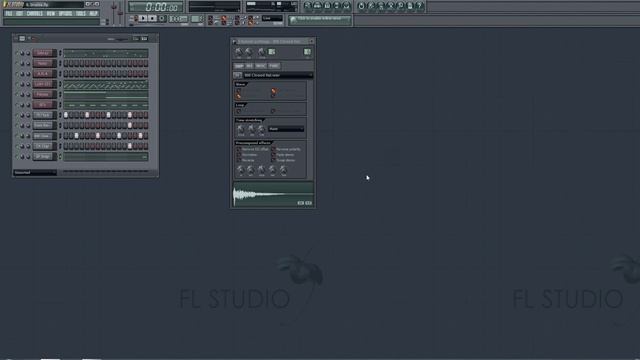Open the 808 Closed Hat.wav sample dropdown

point(278,76)
